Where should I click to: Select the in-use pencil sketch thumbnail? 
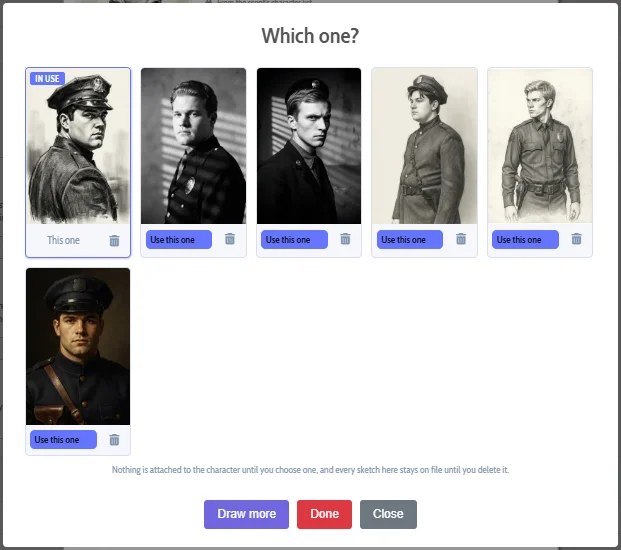pos(78,146)
